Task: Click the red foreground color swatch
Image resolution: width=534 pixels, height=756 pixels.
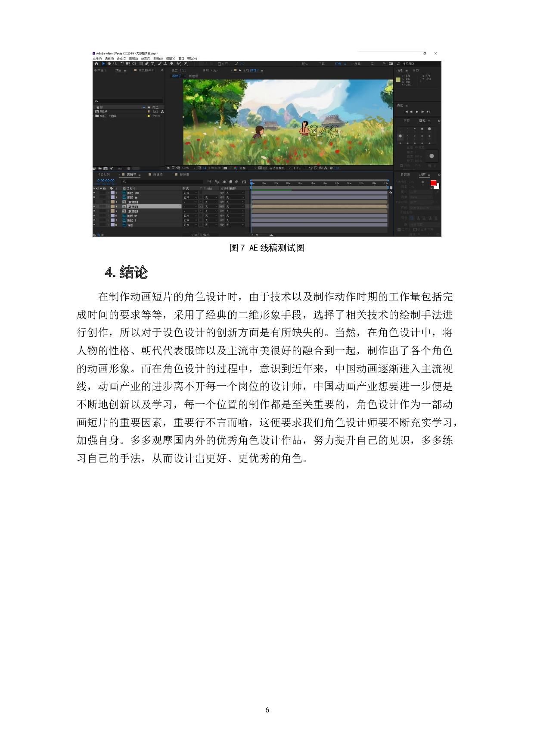Action: 433,183
